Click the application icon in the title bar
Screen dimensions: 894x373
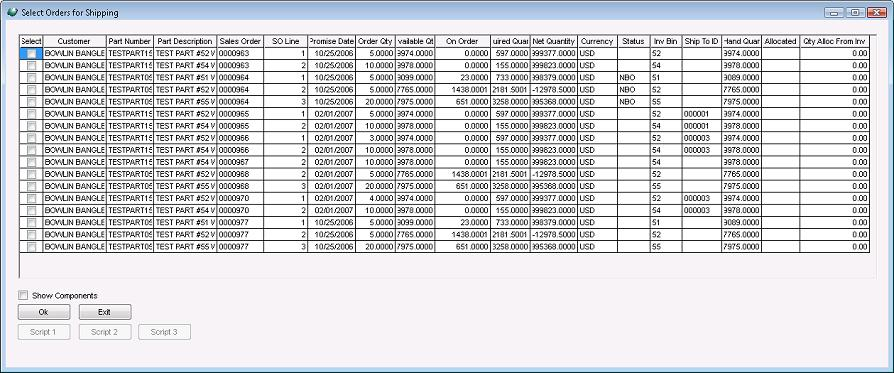(x=12, y=12)
